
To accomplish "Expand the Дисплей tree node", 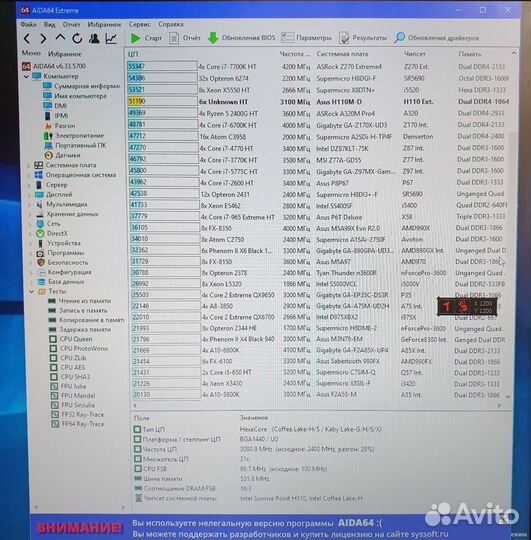I will tap(29, 195).
